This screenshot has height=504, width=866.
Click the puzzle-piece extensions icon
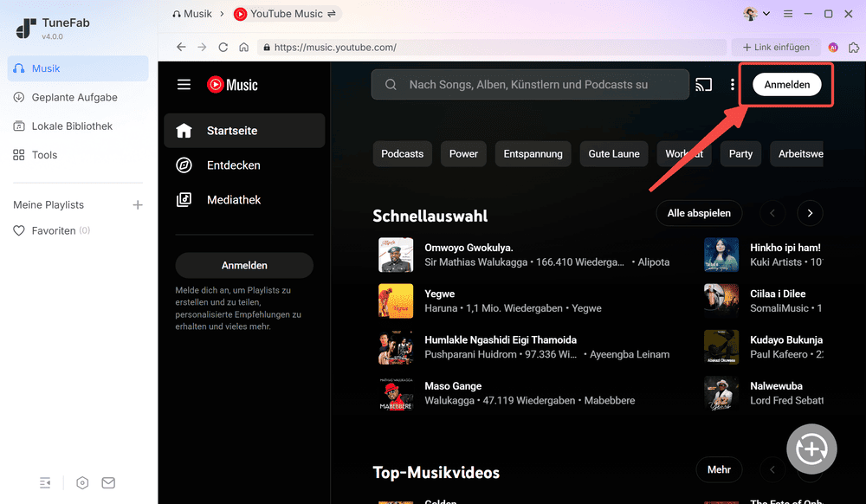(x=853, y=48)
